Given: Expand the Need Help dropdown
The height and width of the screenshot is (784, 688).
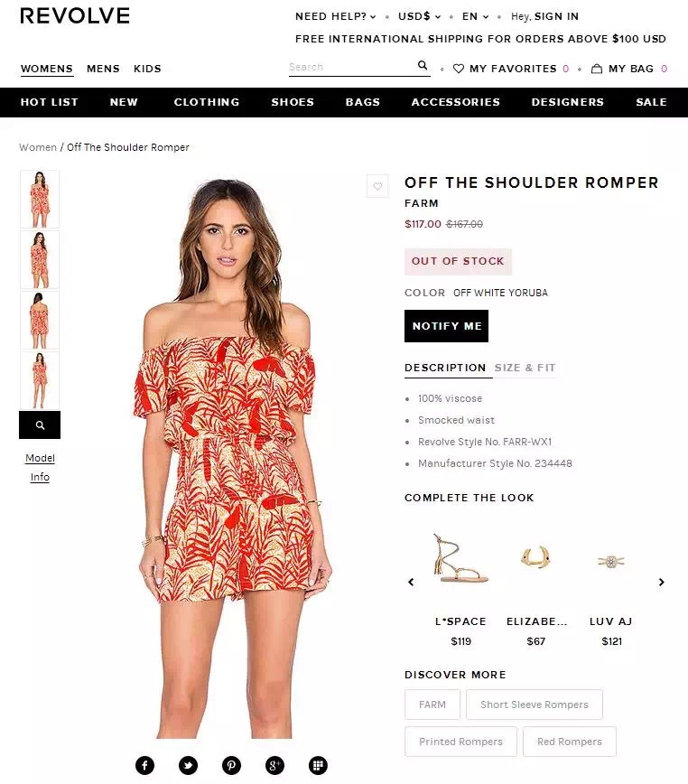Looking at the screenshot, I should pos(335,16).
